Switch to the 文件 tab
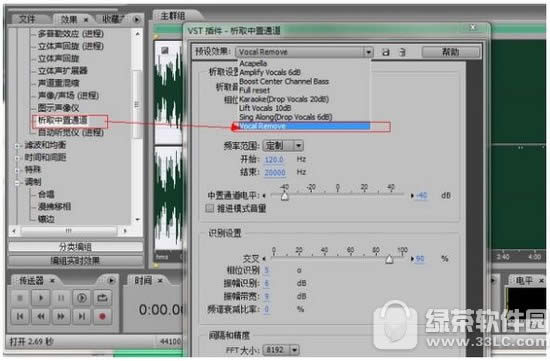This screenshot has height=361, width=550. pos(27,19)
